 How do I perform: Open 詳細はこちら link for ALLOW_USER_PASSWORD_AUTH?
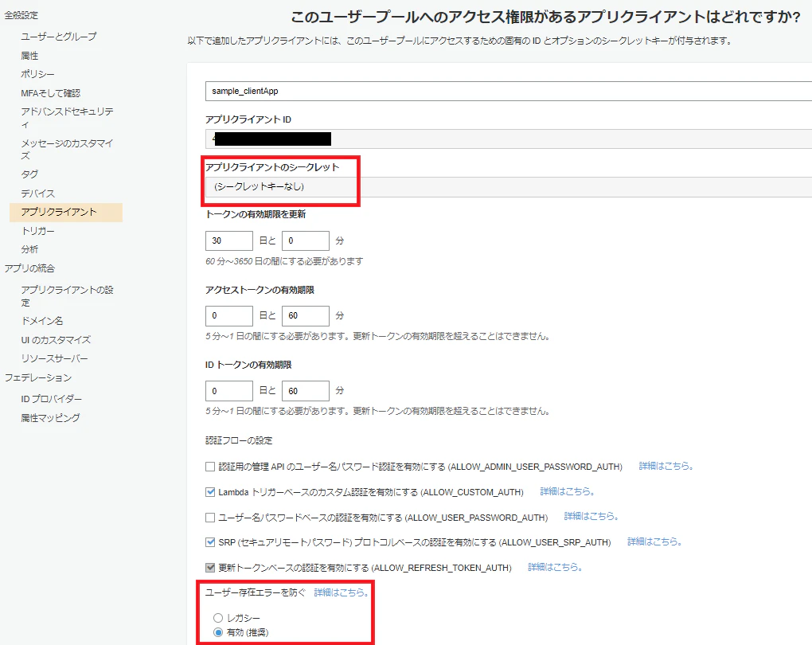coord(591,517)
